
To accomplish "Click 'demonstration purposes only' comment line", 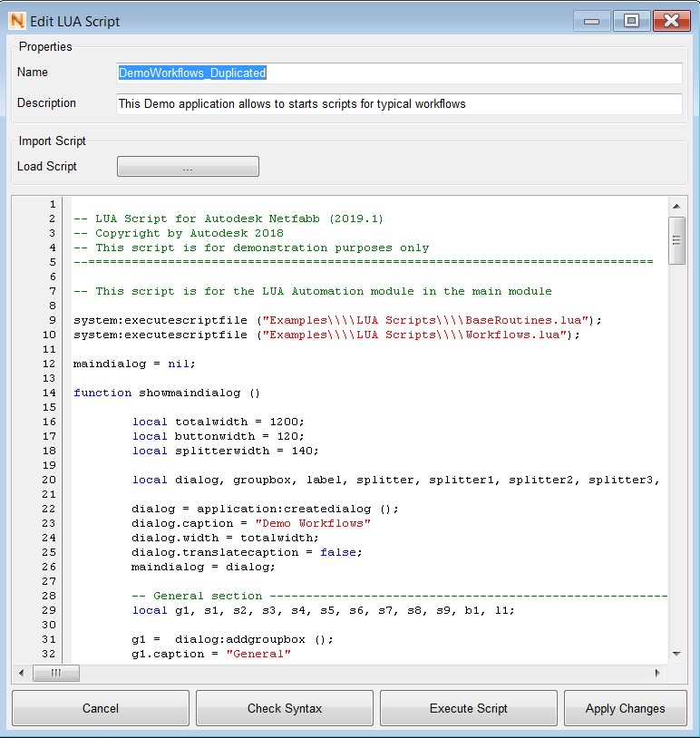I will point(251,248).
